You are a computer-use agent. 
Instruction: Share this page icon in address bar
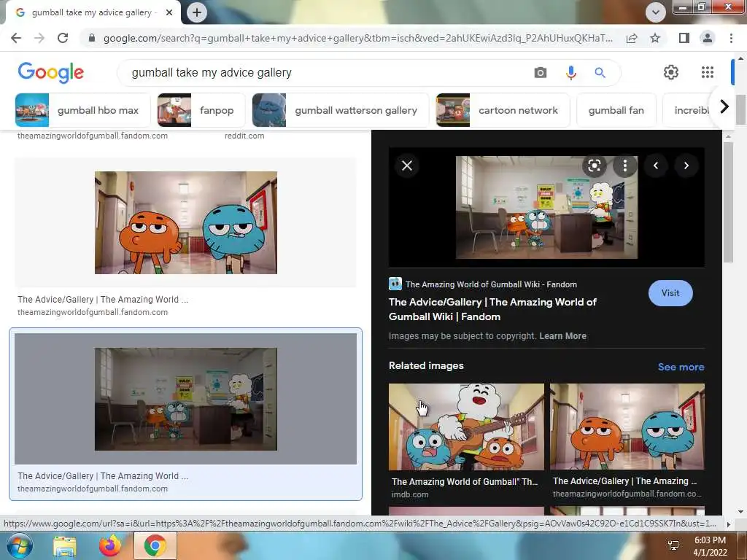tap(632, 38)
